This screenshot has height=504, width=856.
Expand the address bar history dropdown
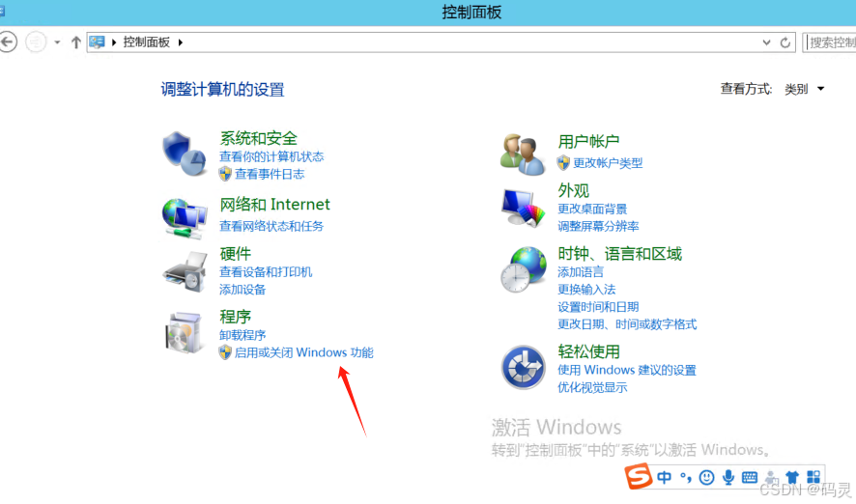point(766,42)
